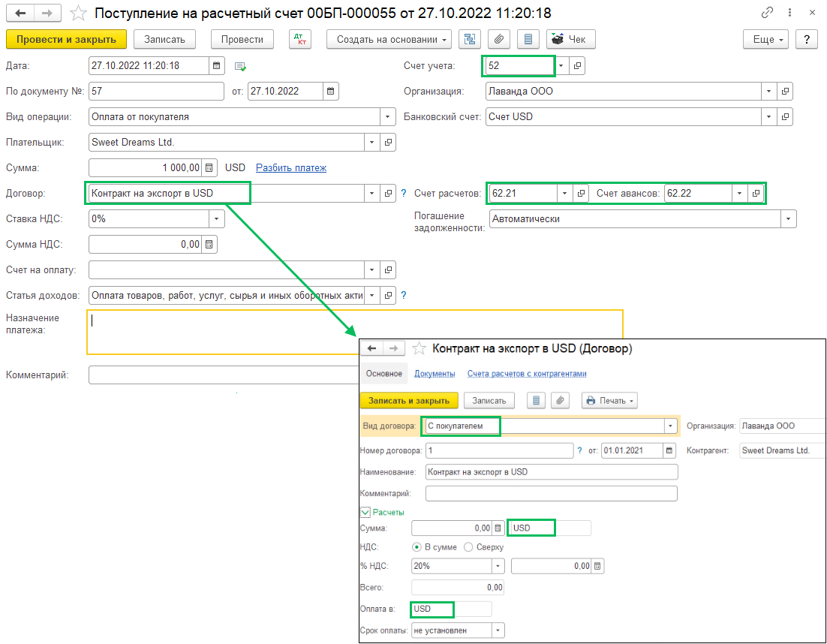827x644 pixels.
Task: Click Записать in main document toolbar
Action: (x=164, y=39)
